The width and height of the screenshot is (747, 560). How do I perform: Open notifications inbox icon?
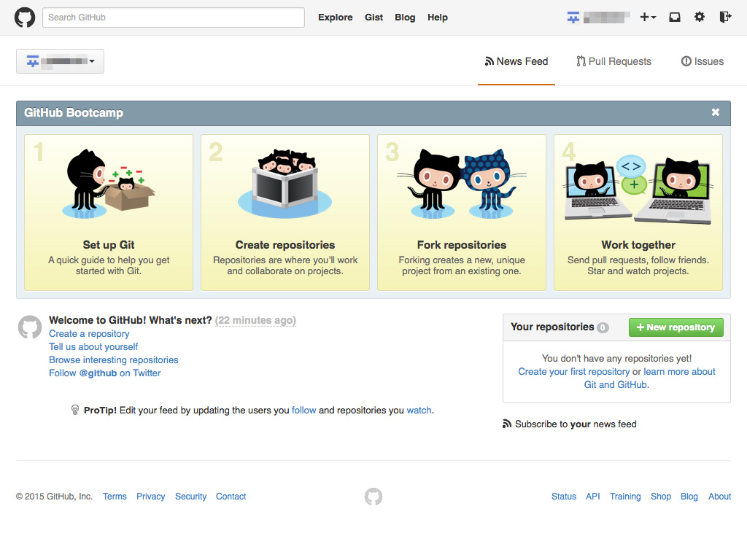click(675, 17)
